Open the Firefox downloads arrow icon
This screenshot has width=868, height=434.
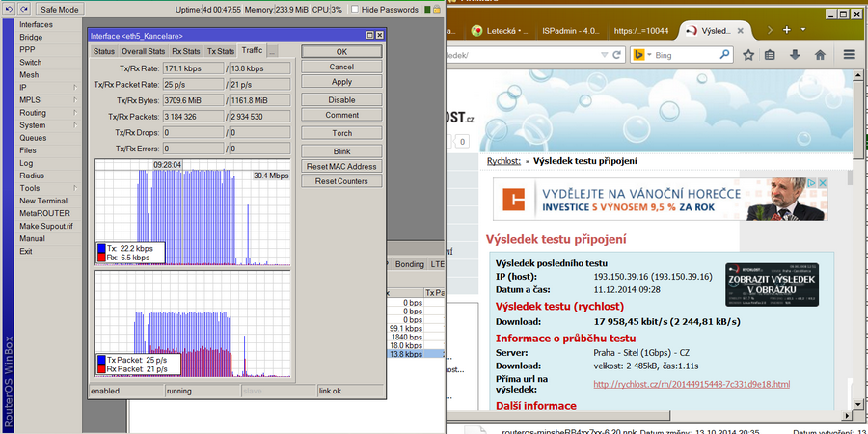coord(795,56)
